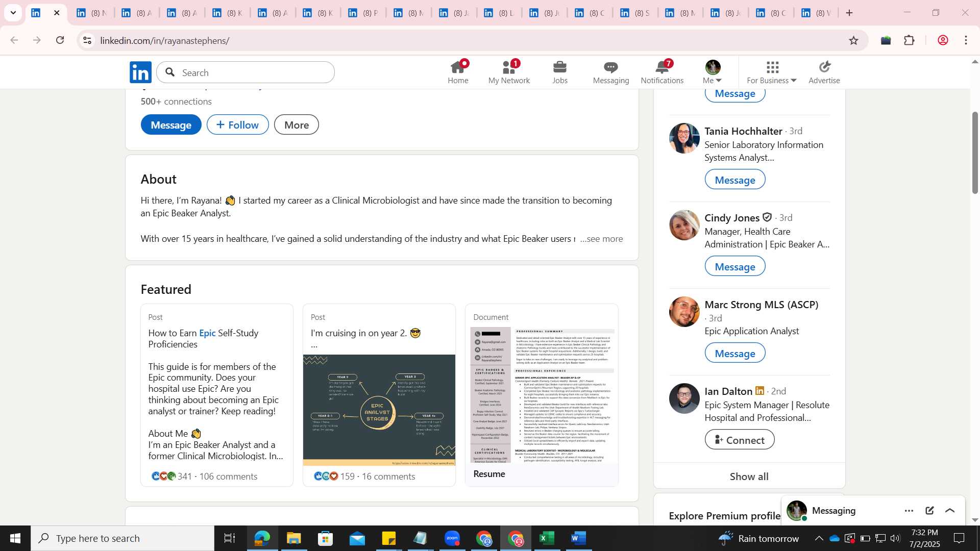Open Windows Start menu

click(15, 538)
